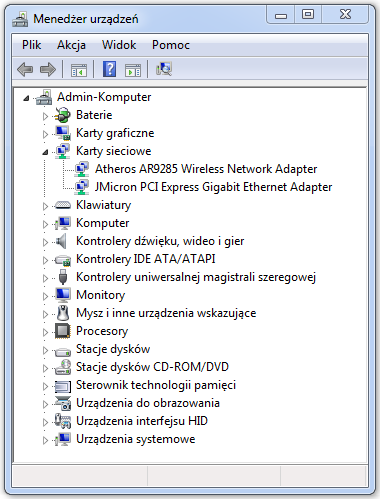
Task: Open the Akcja menu
Action: (71, 45)
